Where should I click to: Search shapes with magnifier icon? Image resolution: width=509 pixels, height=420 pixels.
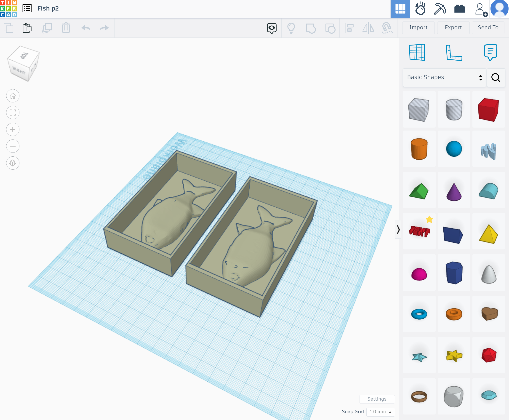(x=496, y=78)
